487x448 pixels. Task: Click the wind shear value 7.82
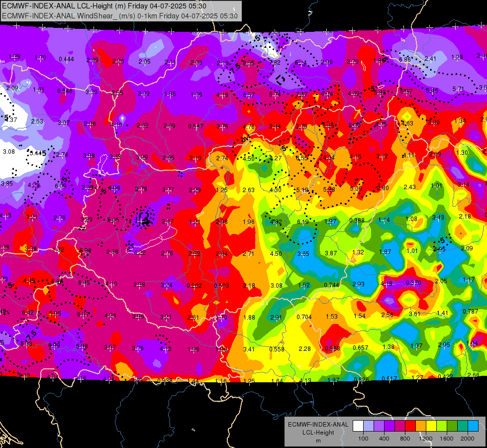[x=275, y=63]
